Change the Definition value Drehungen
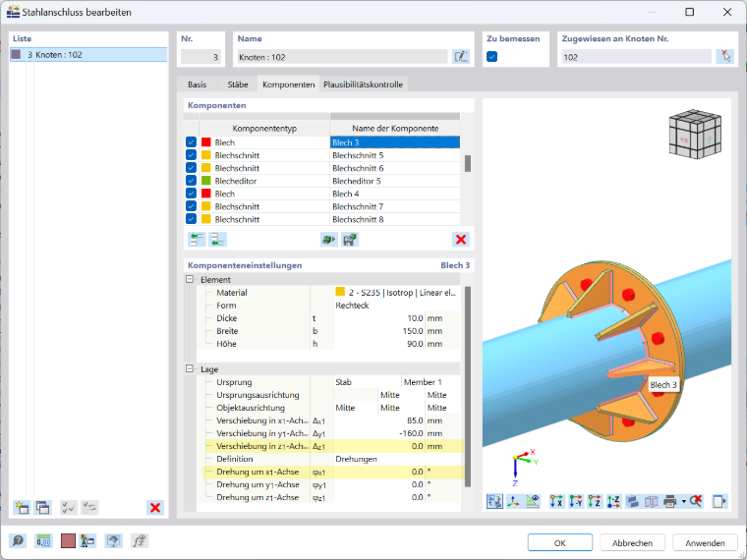 click(397, 459)
